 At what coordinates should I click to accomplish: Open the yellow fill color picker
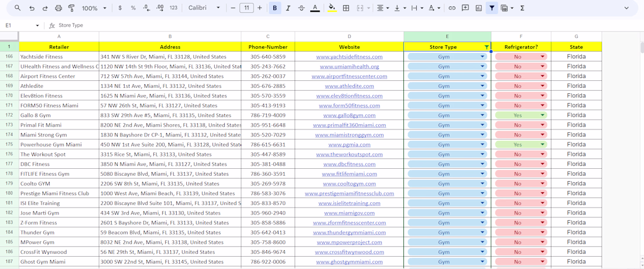coord(333,8)
